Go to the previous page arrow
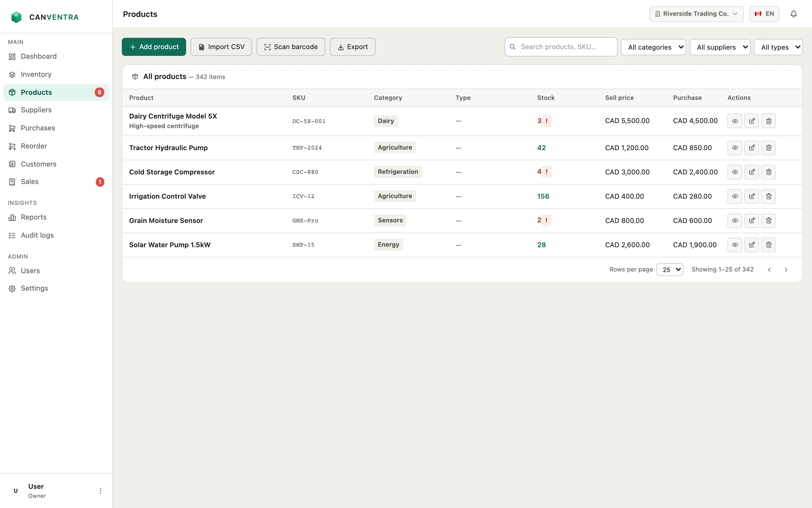Screen dimensions: 812x508 click(x=769, y=270)
